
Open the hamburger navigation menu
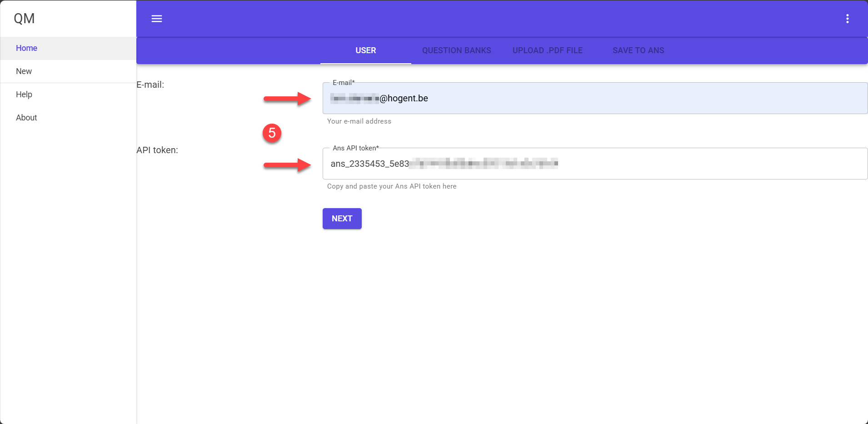[157, 19]
